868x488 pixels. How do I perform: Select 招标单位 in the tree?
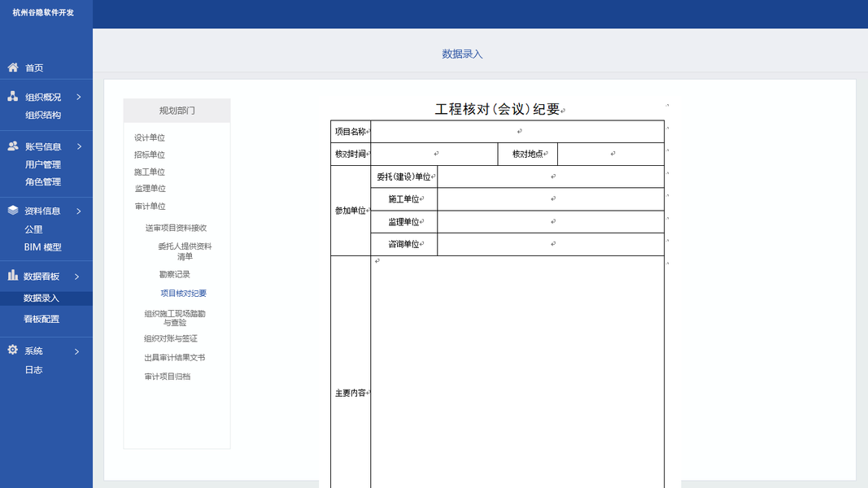coord(150,155)
